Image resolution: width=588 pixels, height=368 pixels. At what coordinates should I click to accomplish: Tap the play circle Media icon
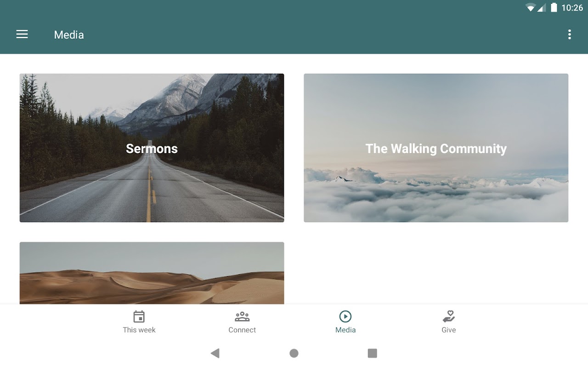pos(345,316)
